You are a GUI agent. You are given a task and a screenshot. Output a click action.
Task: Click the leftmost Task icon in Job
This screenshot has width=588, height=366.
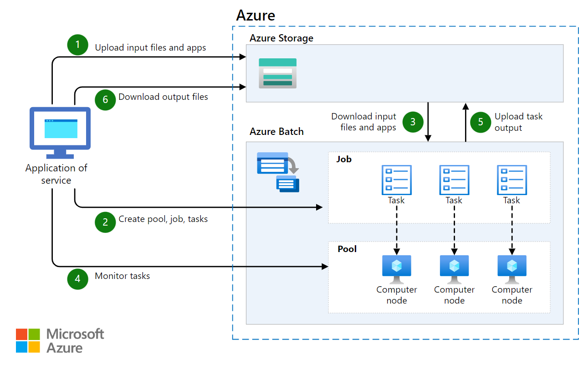click(396, 180)
